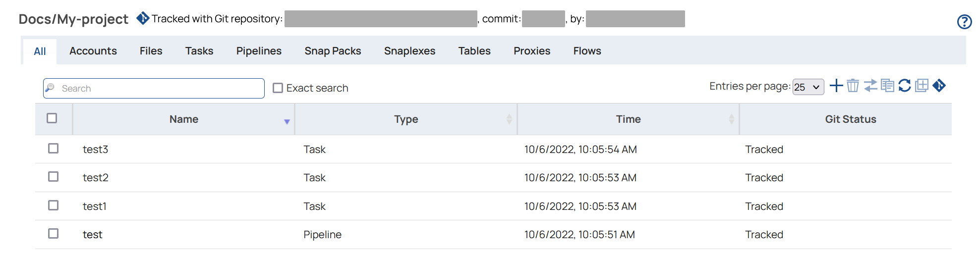980x254 pixels.
Task: Select the checkbox next to test pipeline
Action: pos(53,234)
